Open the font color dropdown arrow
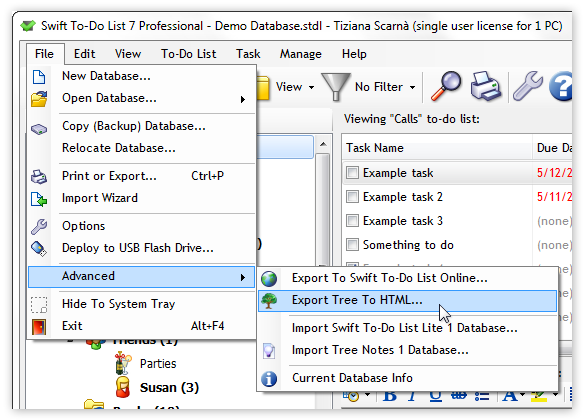The height and width of the screenshot is (420, 585). (522, 394)
